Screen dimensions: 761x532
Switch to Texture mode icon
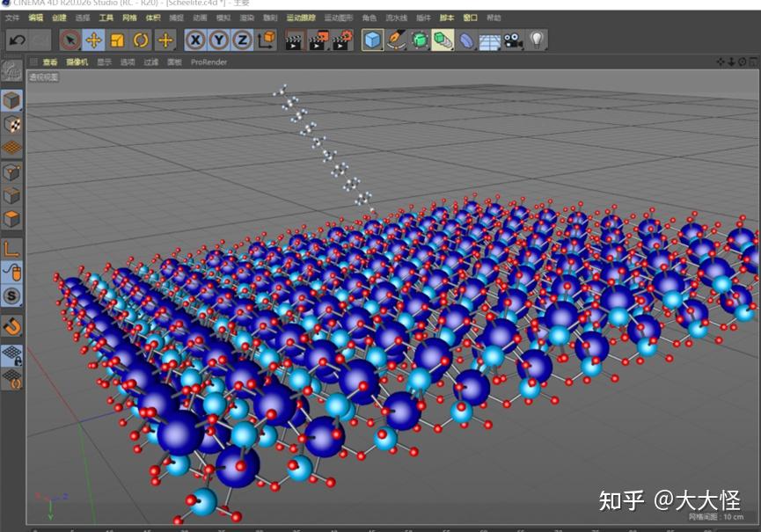pos(11,124)
